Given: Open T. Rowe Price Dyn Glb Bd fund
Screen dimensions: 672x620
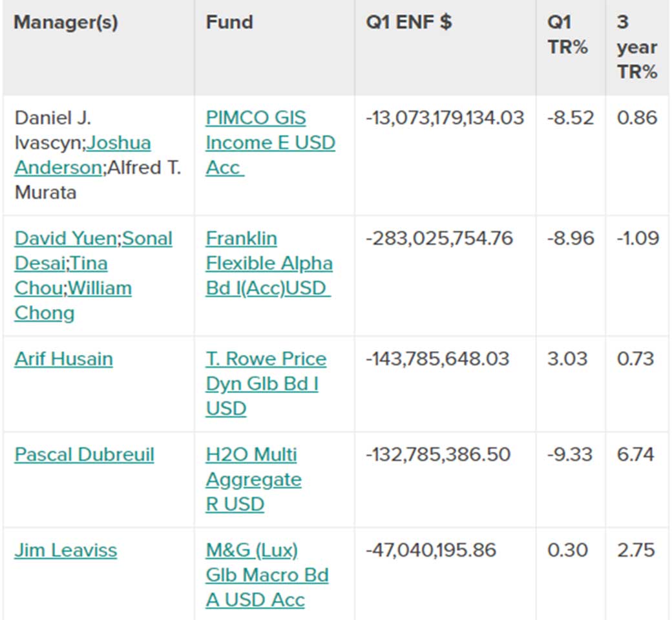Looking at the screenshot, I should click(x=266, y=384).
